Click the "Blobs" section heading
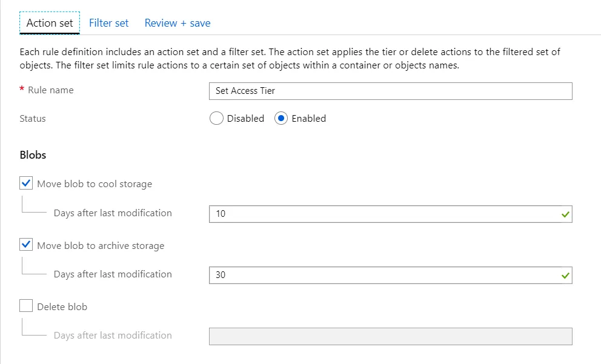The image size is (601, 364). click(33, 155)
